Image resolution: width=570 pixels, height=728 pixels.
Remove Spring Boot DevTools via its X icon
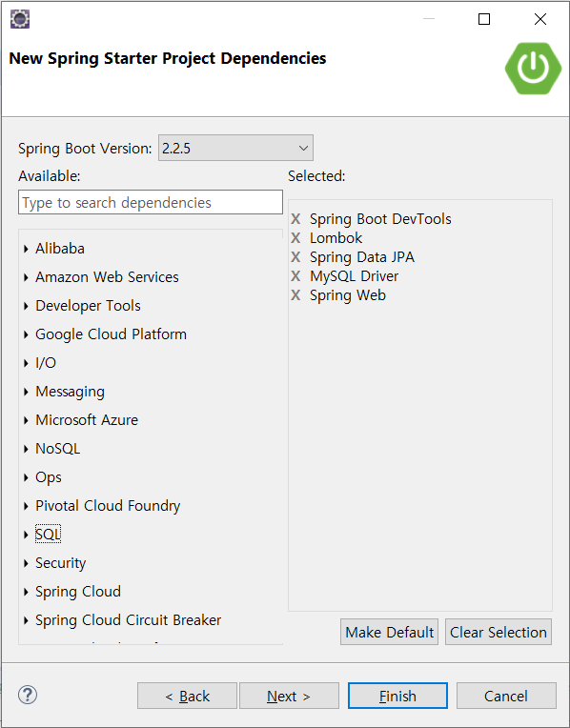pos(295,218)
